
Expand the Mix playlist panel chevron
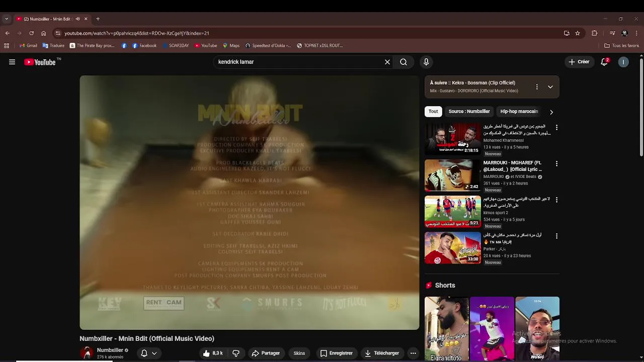point(550,86)
